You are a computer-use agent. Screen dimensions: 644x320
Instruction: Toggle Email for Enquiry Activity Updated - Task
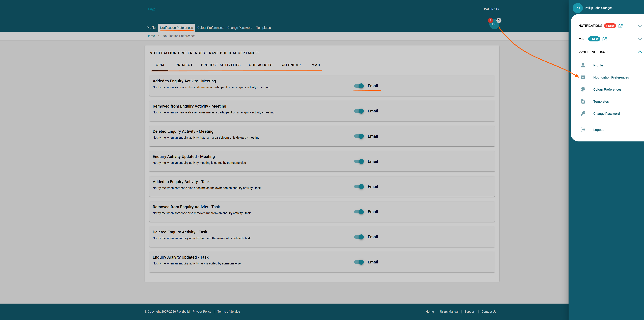point(359,262)
